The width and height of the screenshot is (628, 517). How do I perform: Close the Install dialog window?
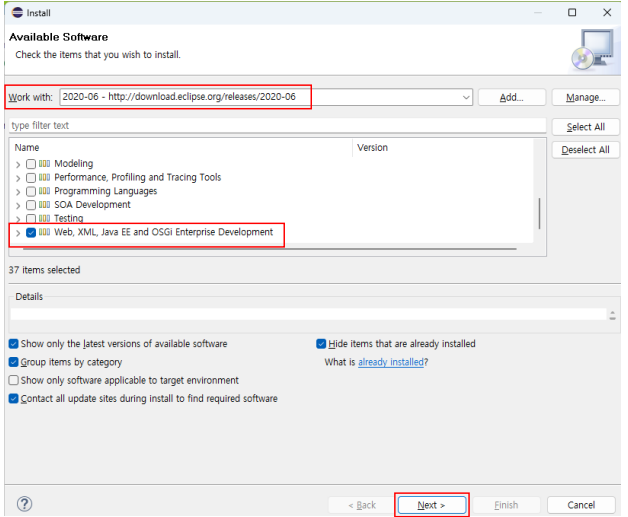click(607, 12)
